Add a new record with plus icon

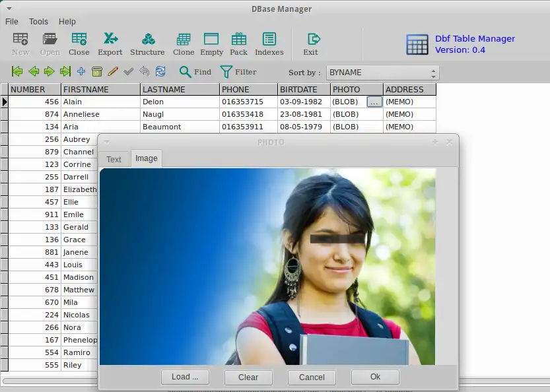pyautogui.click(x=81, y=72)
